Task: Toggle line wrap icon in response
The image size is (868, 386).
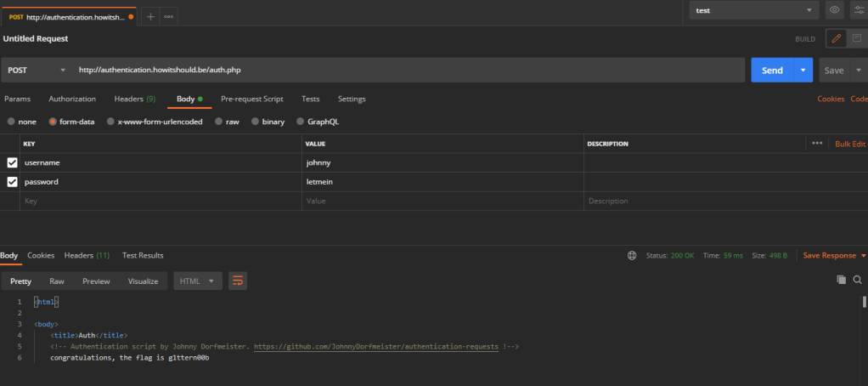Action: point(238,281)
